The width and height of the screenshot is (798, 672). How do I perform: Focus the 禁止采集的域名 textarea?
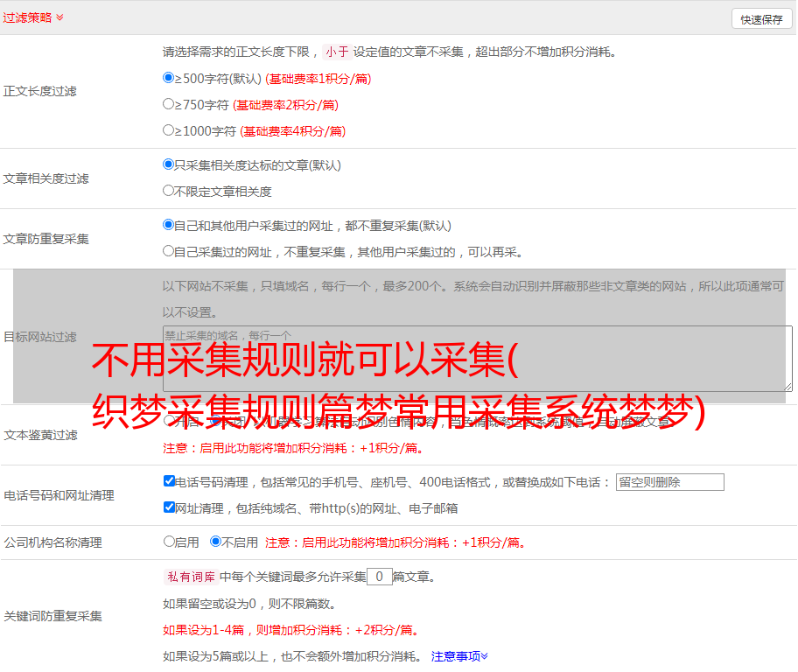(478, 359)
